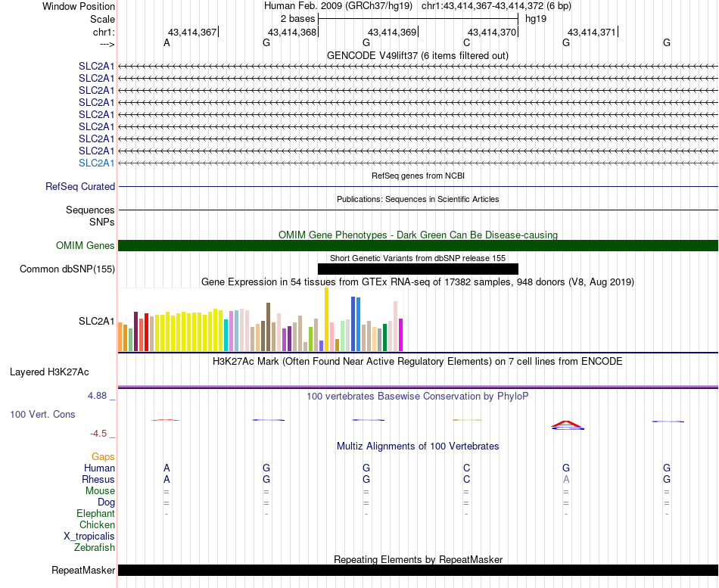
Task: Click the SNPs track label
Action: 102,222
